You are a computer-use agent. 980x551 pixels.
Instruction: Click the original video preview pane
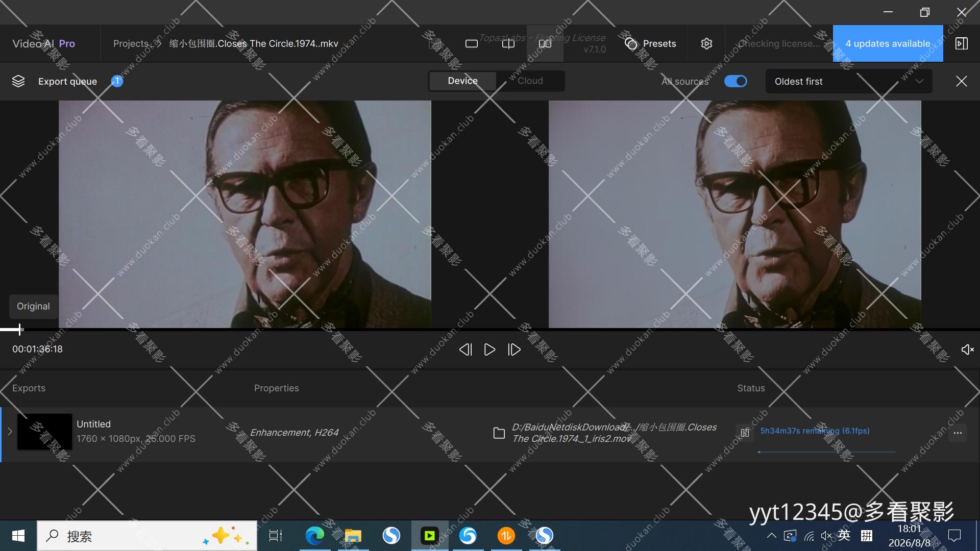click(x=245, y=214)
